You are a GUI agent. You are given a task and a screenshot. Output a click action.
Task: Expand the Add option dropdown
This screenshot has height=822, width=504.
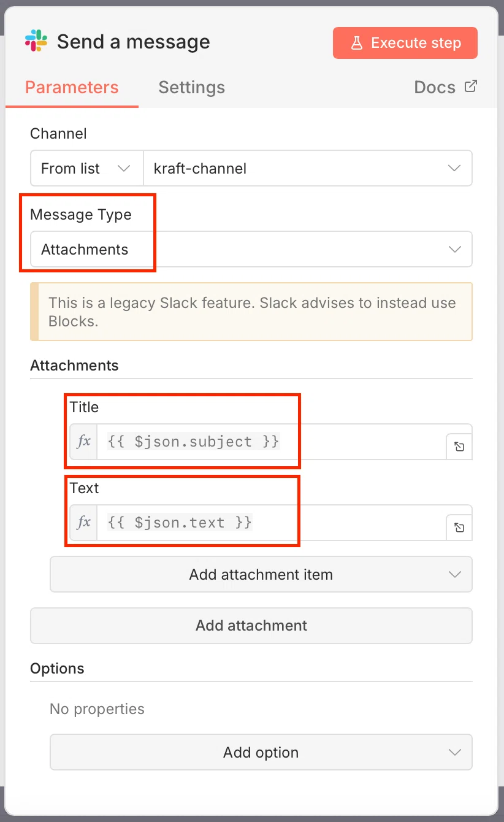click(261, 752)
